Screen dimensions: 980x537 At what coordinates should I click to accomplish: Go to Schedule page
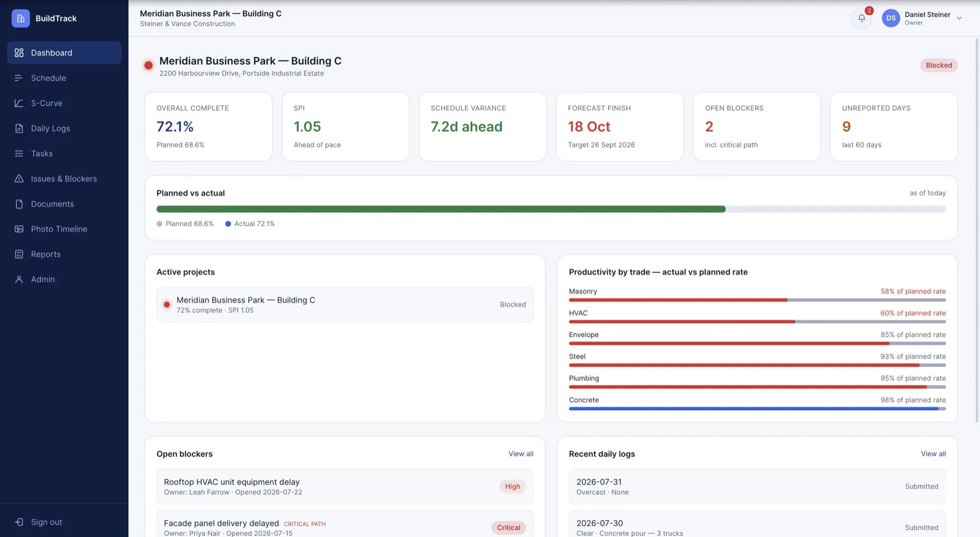(64, 78)
